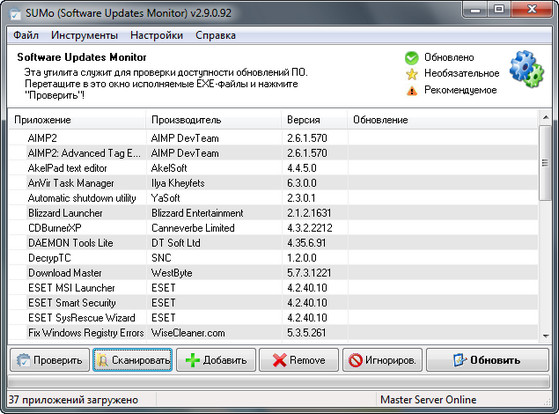Open the Инструменты menu
This screenshot has height=414, width=559.
84,36
